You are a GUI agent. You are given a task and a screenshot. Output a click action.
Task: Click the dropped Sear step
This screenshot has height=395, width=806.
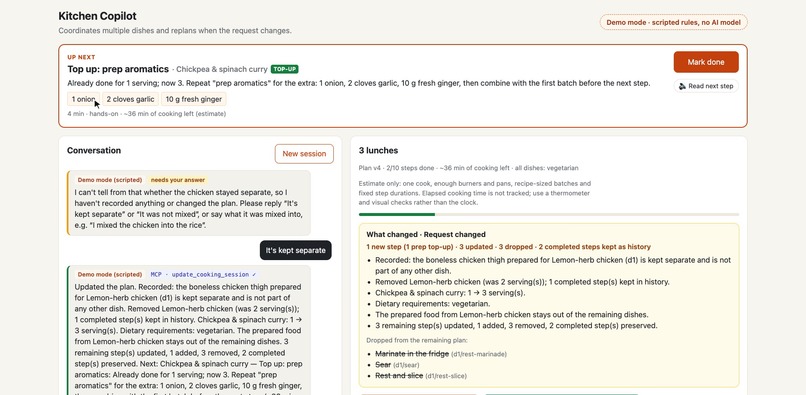coord(384,365)
